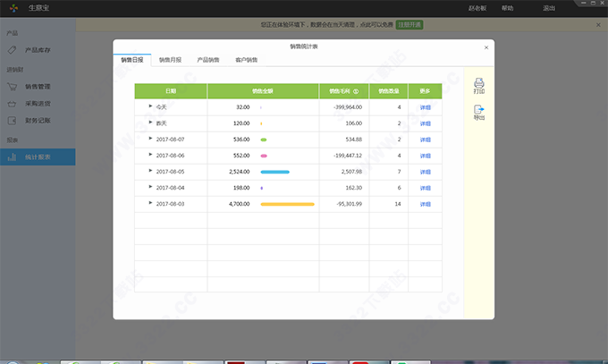
Task: Click the green 注册开通 button
Action: (410, 25)
